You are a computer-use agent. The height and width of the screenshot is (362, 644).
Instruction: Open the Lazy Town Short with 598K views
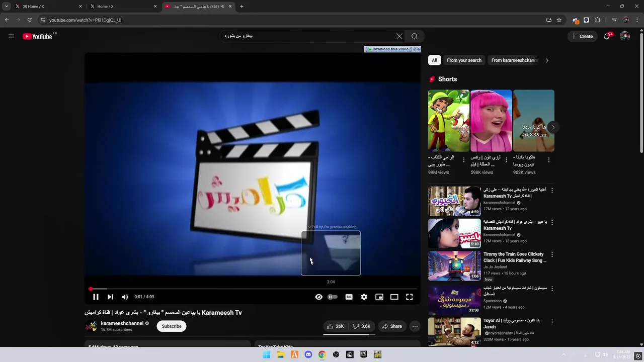pos(491,121)
